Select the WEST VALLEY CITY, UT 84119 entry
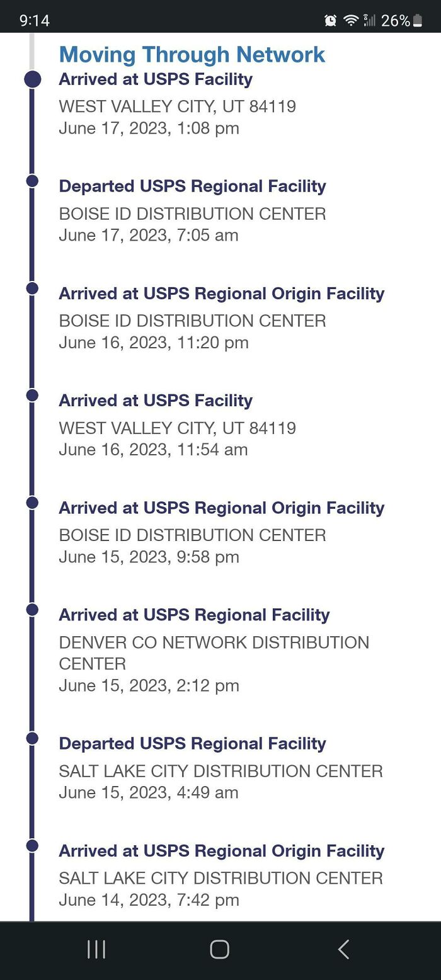Screen dimensions: 441x980 point(178,107)
